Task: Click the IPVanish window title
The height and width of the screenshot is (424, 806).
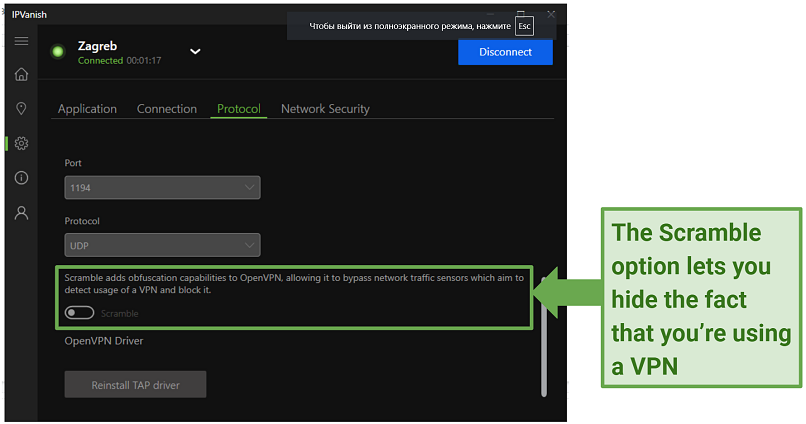Action: click(x=29, y=14)
